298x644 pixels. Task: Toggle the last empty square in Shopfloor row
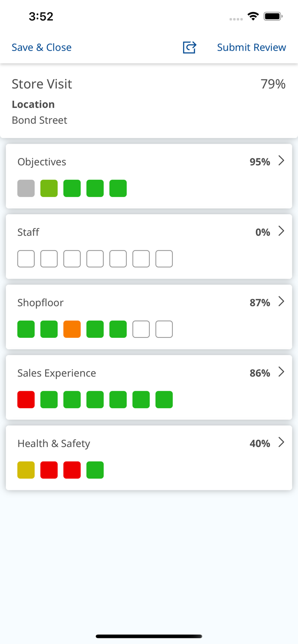pos(164,329)
